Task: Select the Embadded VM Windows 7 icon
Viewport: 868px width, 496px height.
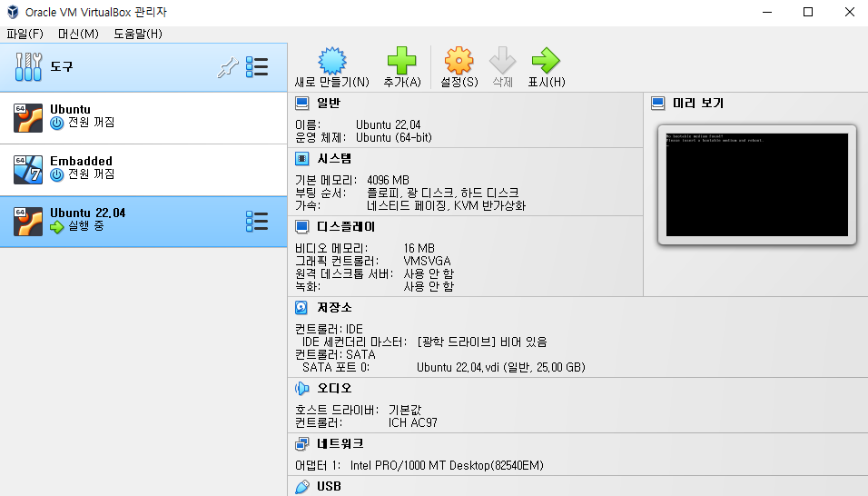Action: tap(28, 169)
